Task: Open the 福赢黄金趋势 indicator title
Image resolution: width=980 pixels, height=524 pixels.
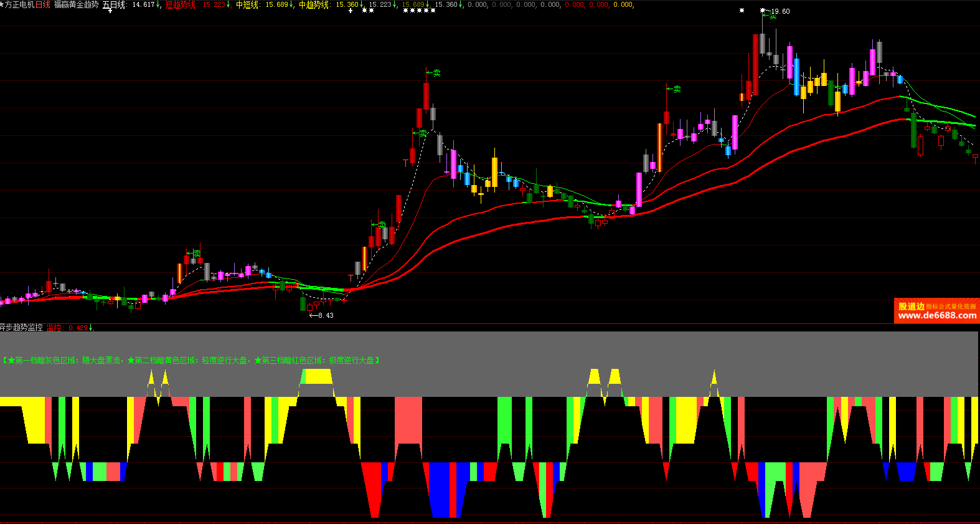Action: [x=76, y=4]
